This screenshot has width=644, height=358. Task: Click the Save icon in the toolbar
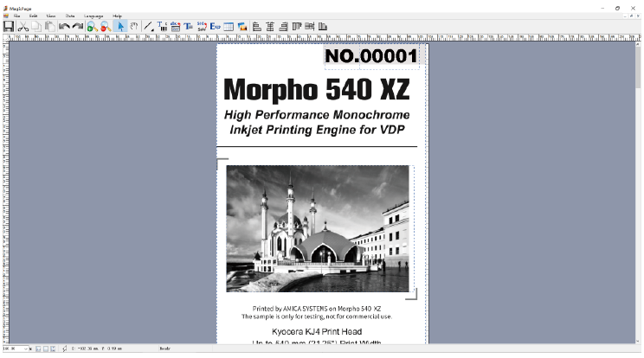9,27
